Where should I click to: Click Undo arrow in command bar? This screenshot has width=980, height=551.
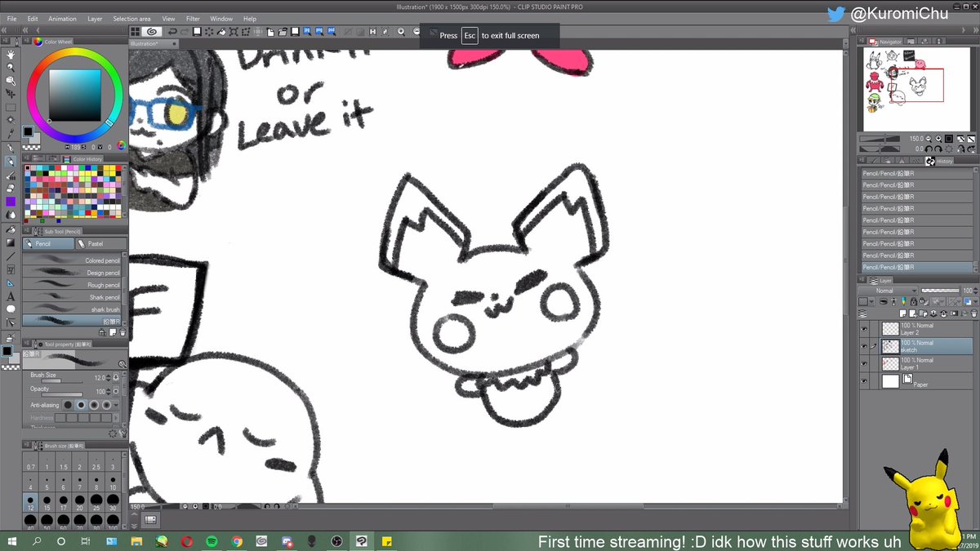coord(171,32)
